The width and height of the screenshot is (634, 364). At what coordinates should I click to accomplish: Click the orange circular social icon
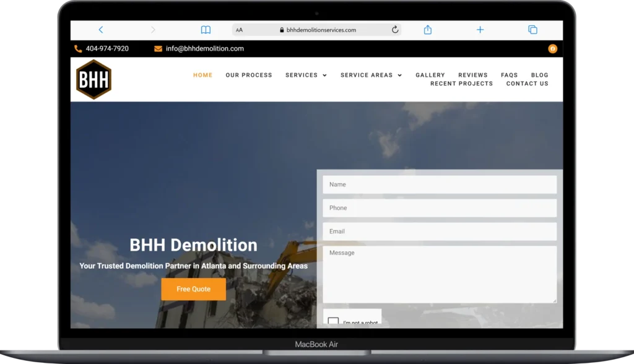pos(552,48)
